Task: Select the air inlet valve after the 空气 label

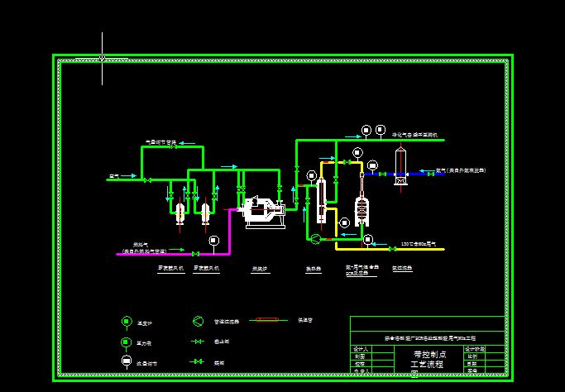Action: click(147, 179)
